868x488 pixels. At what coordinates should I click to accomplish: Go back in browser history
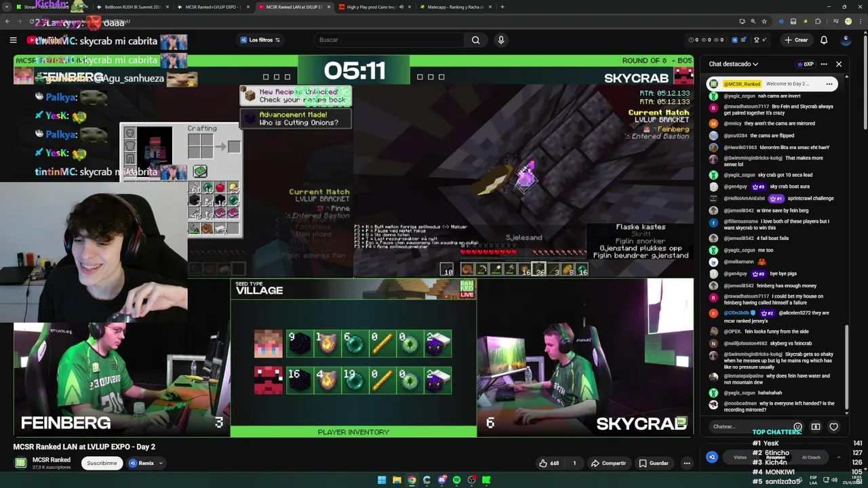pyautogui.click(x=7, y=22)
